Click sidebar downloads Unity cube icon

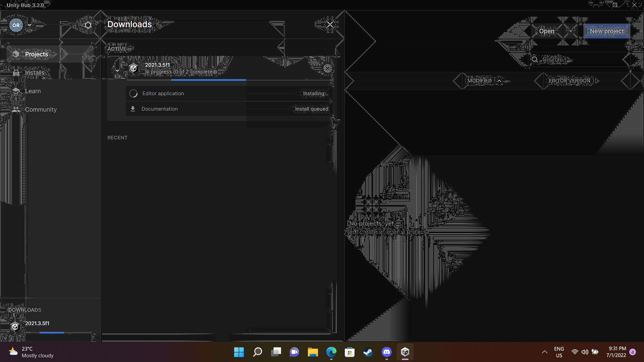[15, 326]
